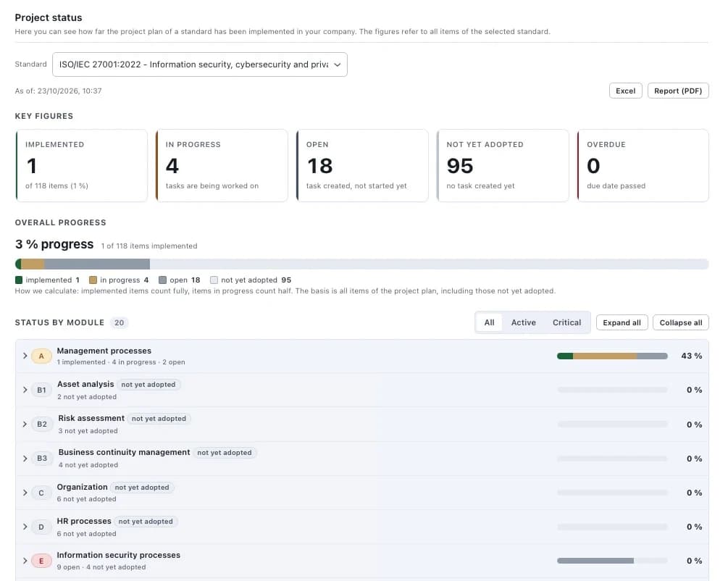This screenshot has width=728, height=581.
Task: Click the '3 % progress' heading
Action: point(54,244)
